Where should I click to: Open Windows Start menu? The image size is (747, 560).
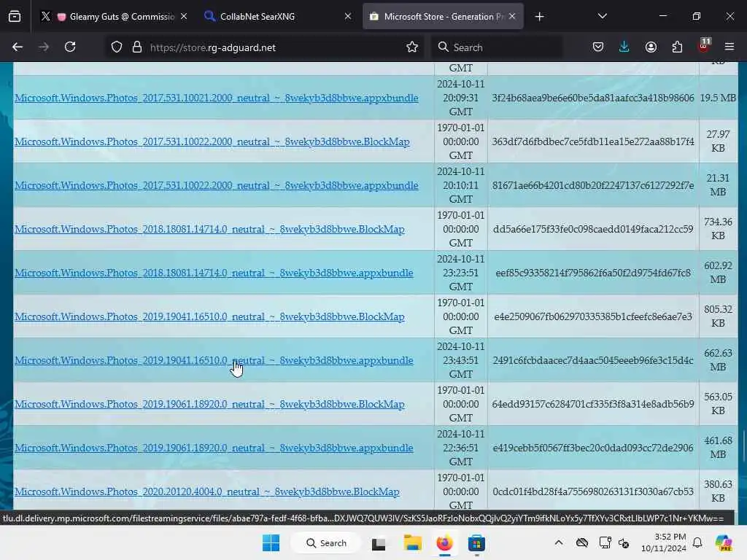click(271, 543)
